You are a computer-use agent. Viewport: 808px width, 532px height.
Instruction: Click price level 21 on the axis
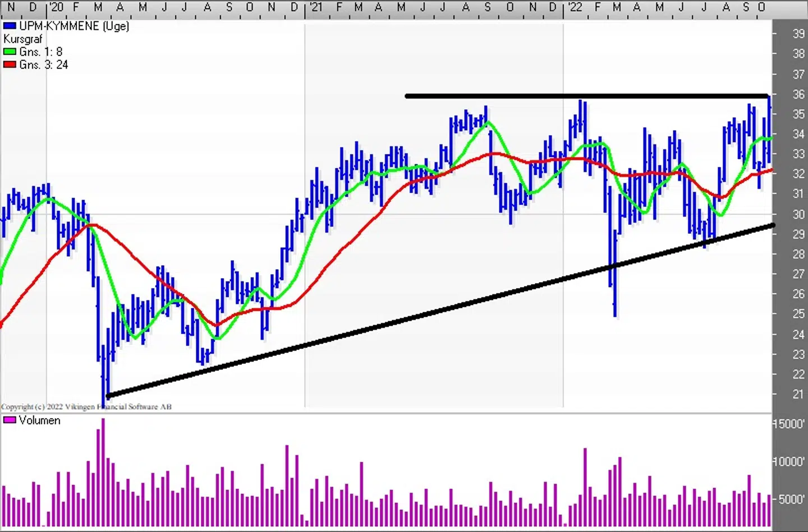798,394
